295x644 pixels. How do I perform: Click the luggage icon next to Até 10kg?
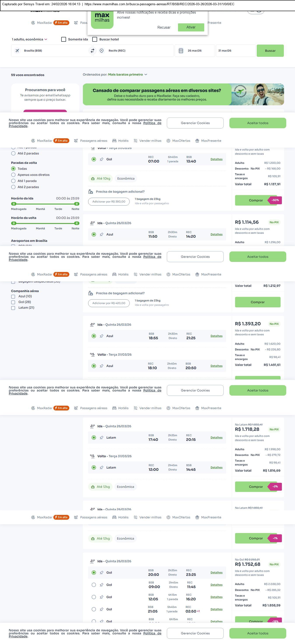pyautogui.click(x=93, y=179)
